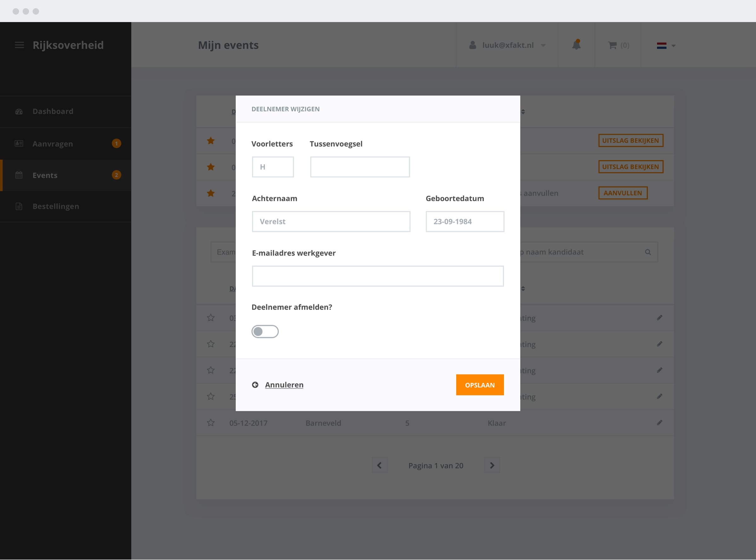Screen dimensions: 756x560
Task: Click the edit pencil on the Barneveld row
Action: 659,423
